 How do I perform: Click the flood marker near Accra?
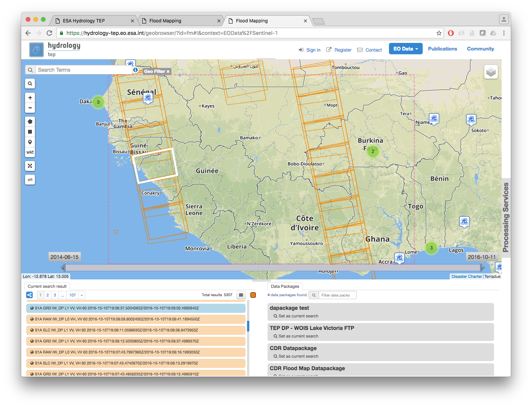pos(399,258)
